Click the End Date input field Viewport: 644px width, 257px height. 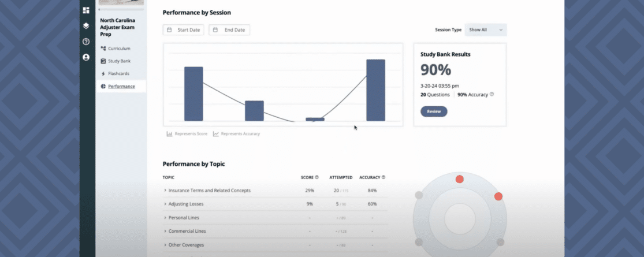coord(230,30)
